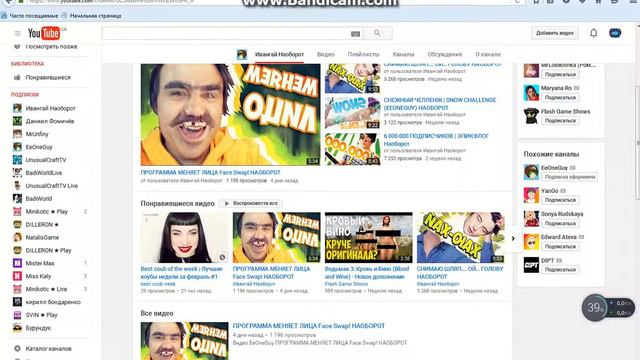Click the Flash Game Shows avatar
The height and width of the screenshot is (360, 640).
[531, 116]
